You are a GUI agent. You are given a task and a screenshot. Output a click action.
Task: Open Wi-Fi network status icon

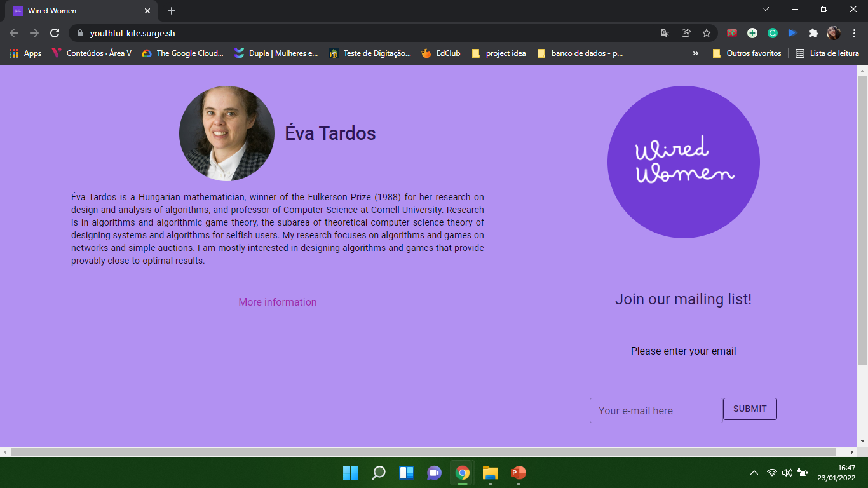pyautogui.click(x=772, y=473)
